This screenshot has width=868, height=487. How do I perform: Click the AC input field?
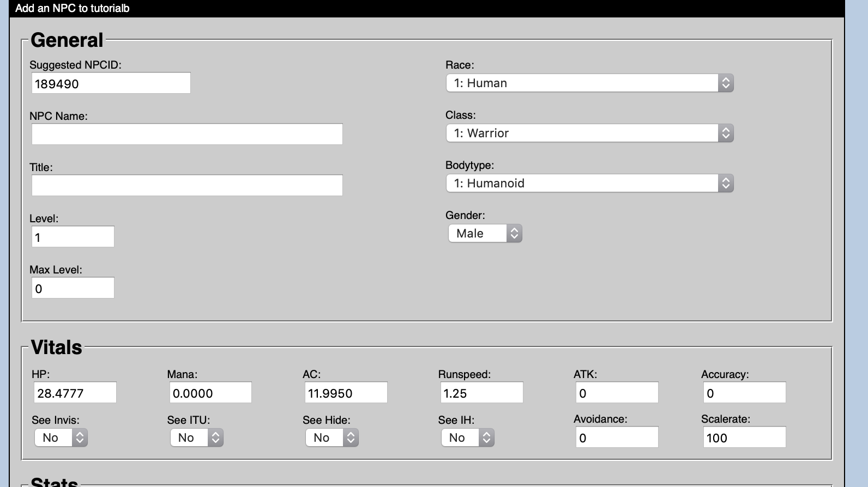coord(346,393)
